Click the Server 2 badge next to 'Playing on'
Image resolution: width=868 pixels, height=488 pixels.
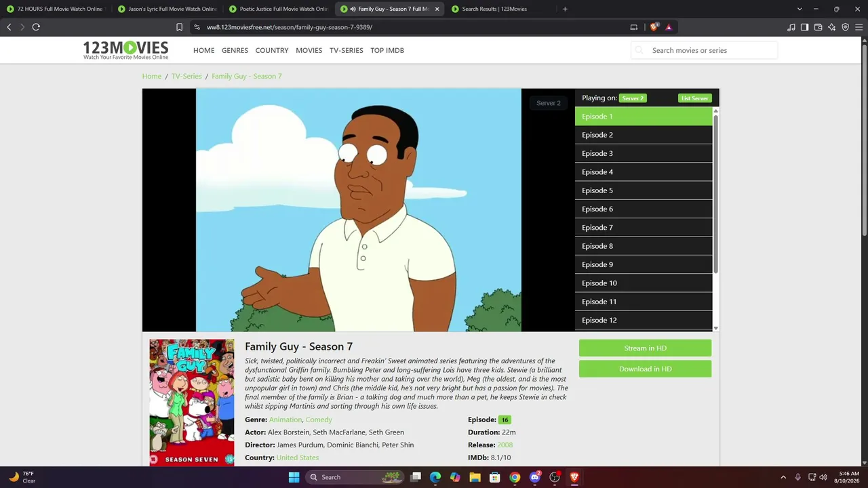(633, 98)
